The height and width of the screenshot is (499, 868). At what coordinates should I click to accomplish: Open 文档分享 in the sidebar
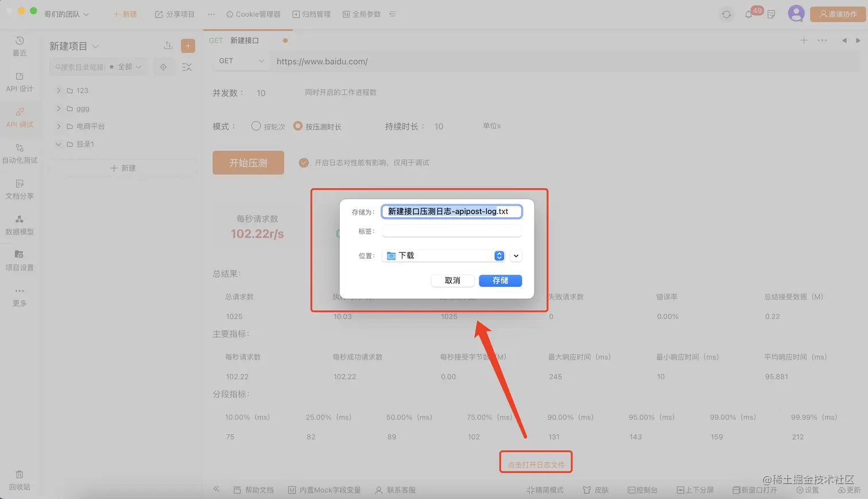(20, 189)
